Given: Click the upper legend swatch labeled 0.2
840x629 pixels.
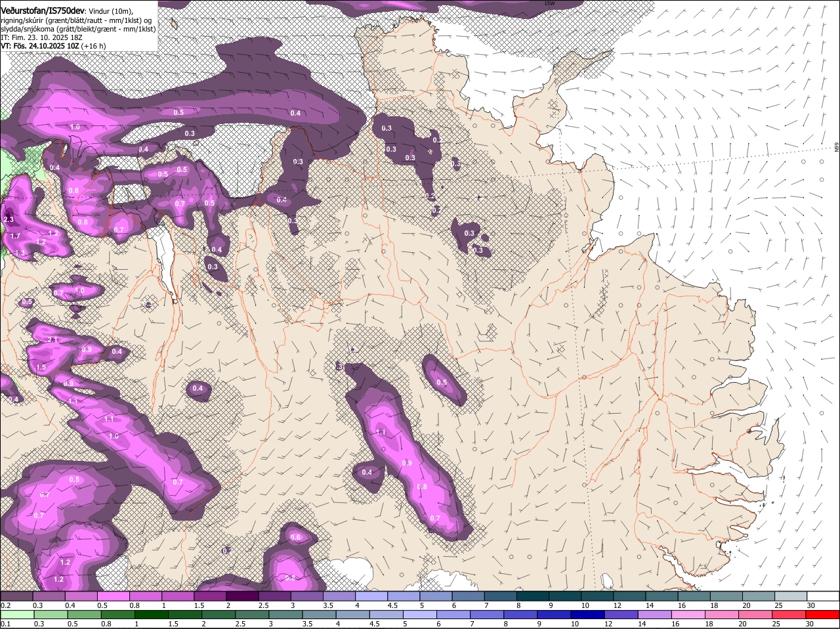Looking at the screenshot, I should [x=16, y=596].
